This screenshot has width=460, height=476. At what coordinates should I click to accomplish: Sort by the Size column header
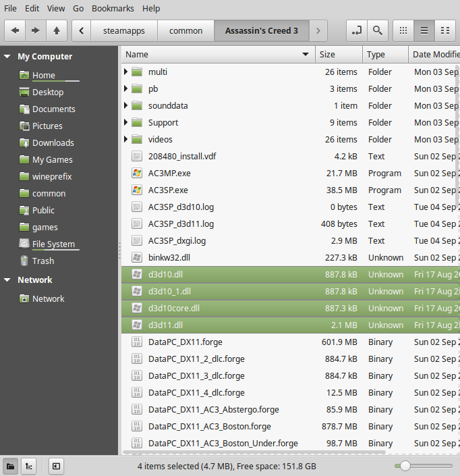[339, 55]
